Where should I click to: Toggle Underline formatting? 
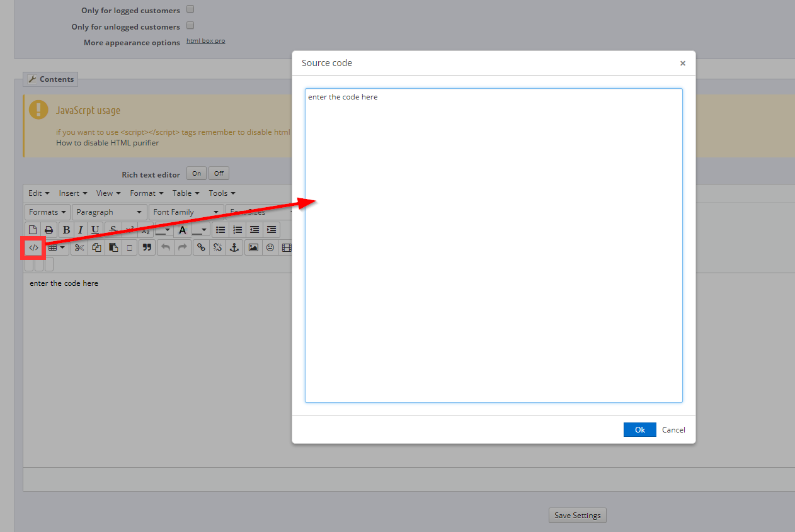(95, 230)
